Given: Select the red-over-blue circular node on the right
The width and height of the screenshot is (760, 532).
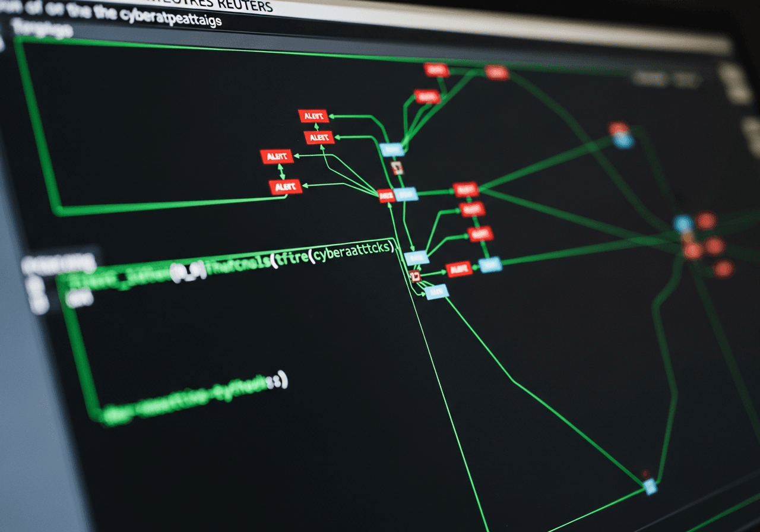Looking at the screenshot, I should pos(621,135).
